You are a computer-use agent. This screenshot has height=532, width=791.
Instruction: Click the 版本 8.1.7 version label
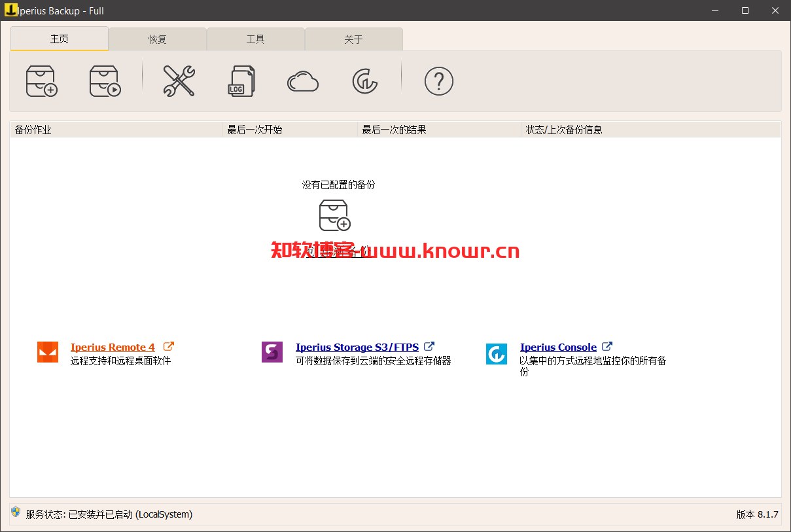coord(757,514)
